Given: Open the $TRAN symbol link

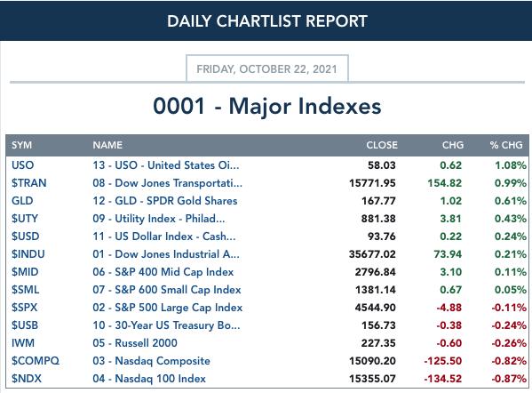Looking at the screenshot, I should coord(28,183).
